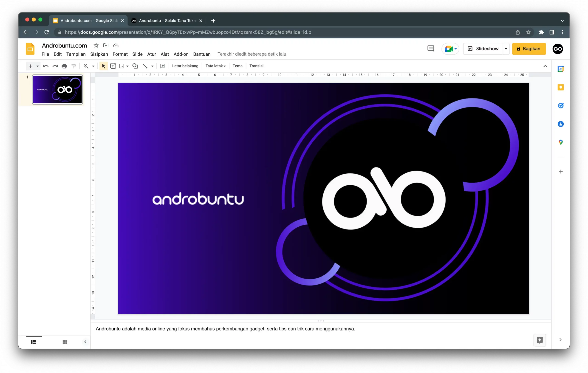Select the first slide thumbnail

coord(57,90)
